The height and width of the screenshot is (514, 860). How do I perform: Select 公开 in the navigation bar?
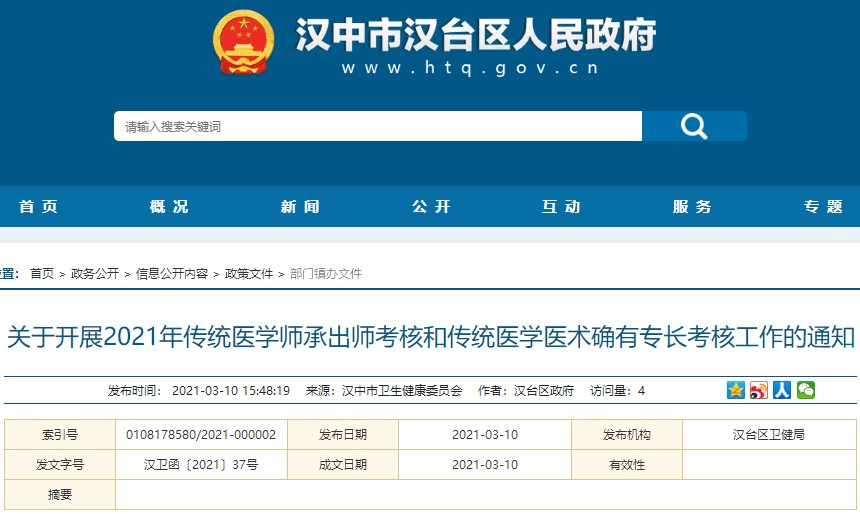click(431, 207)
